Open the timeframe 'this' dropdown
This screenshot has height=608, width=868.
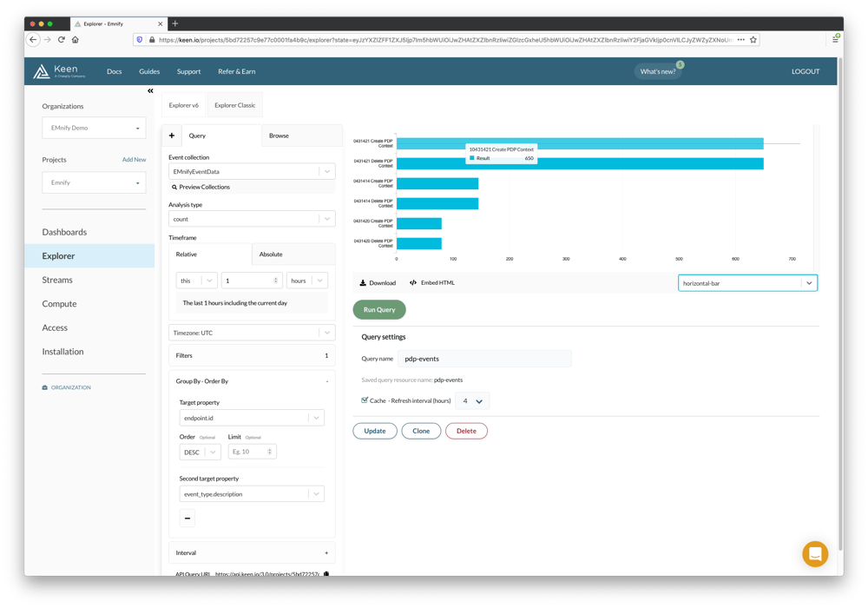point(196,281)
